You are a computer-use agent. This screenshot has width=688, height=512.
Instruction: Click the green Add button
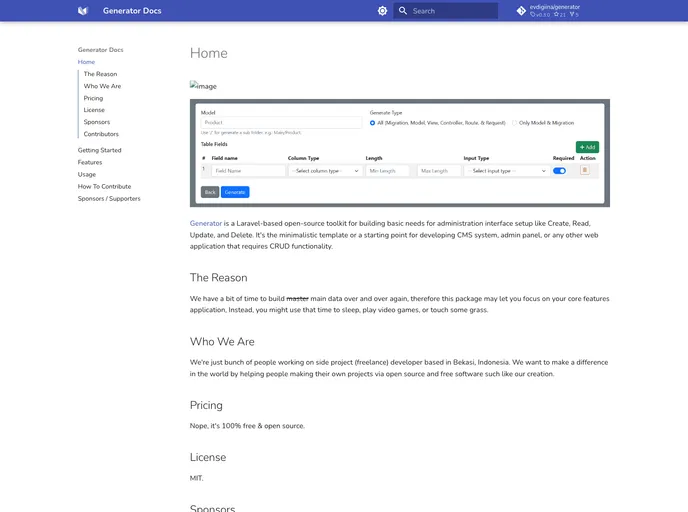pos(587,147)
